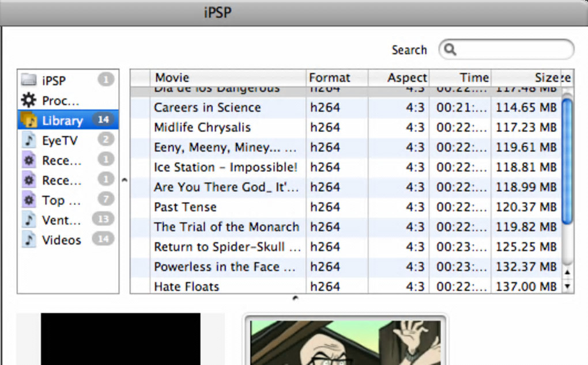This screenshot has height=365, width=588.
Task: Click the Processing gear icon
Action: [x=28, y=101]
